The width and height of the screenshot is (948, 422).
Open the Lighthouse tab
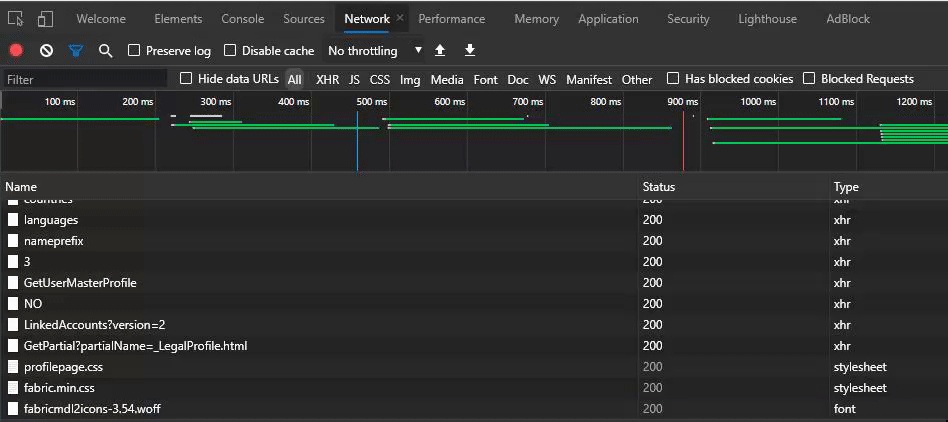click(767, 19)
